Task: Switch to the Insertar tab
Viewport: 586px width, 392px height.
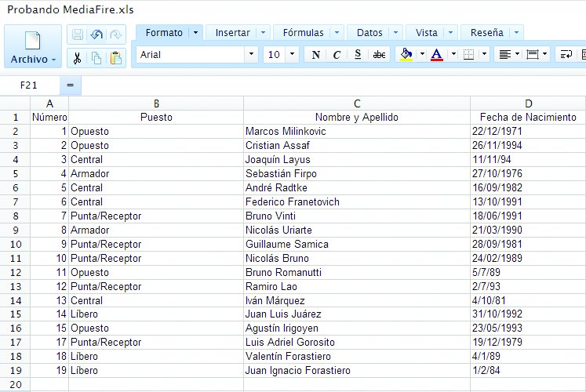Action: tap(232, 33)
